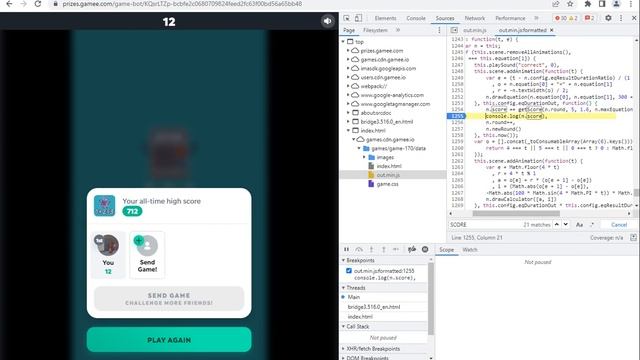640x360 pixels.
Task: Switch to the Watch pane tab
Action: point(470,249)
